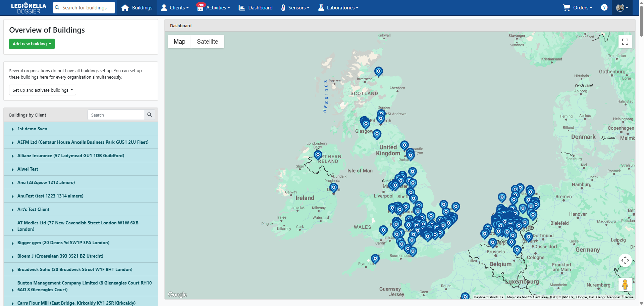This screenshot has height=306, width=644.
Task: Click the Legionella Dossier logo
Action: pyautogui.click(x=29, y=8)
